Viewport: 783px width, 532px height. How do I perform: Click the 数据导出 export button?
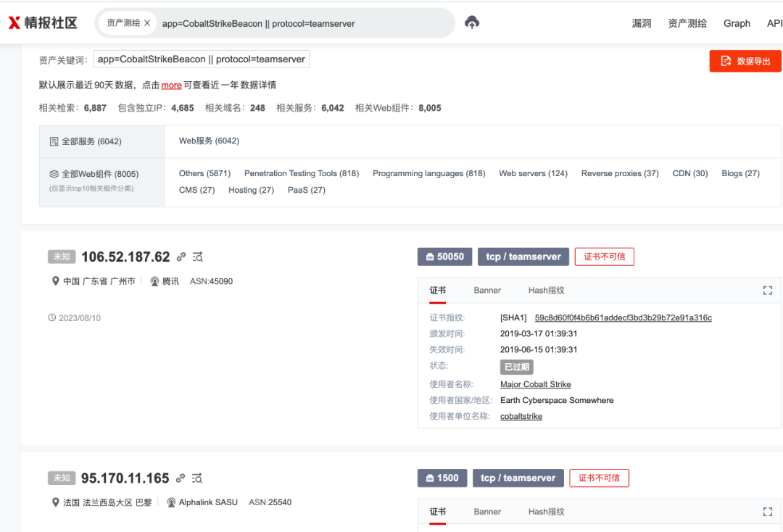coord(745,61)
